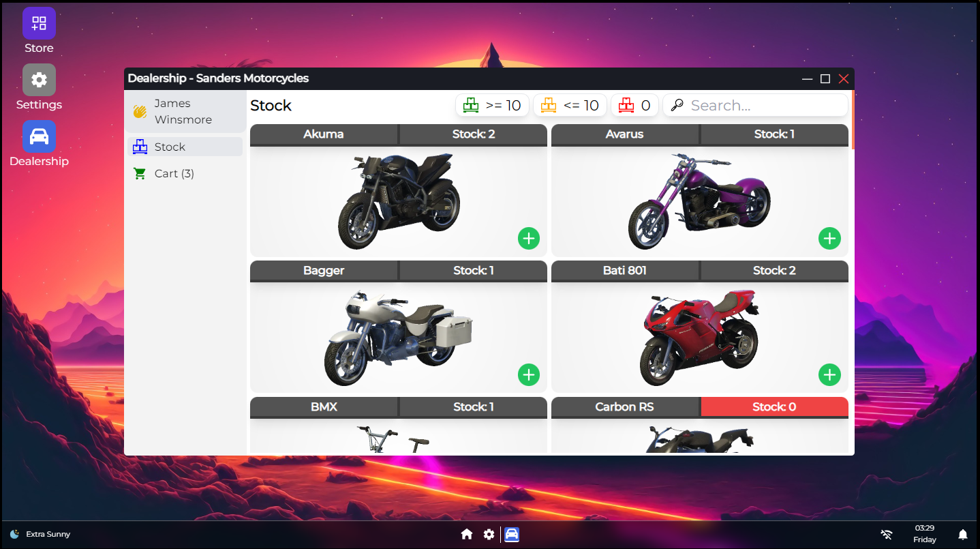Add Bati 801 to the cart
Image resolution: width=980 pixels, height=549 pixels.
point(829,375)
